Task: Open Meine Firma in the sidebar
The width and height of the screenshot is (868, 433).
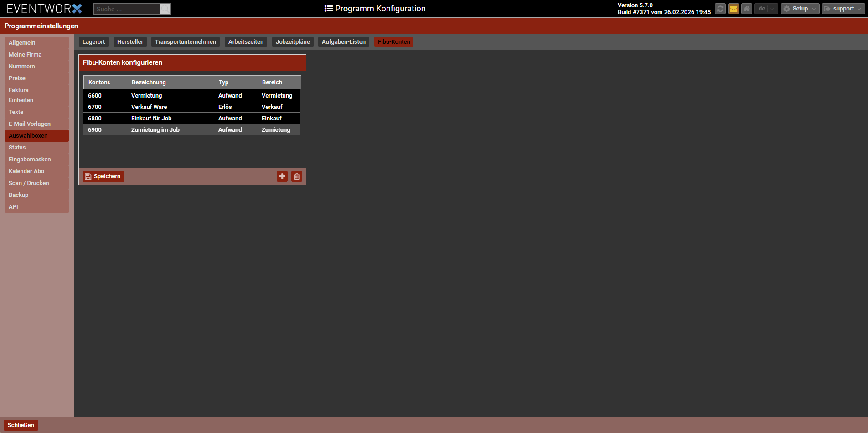Action: coord(25,55)
